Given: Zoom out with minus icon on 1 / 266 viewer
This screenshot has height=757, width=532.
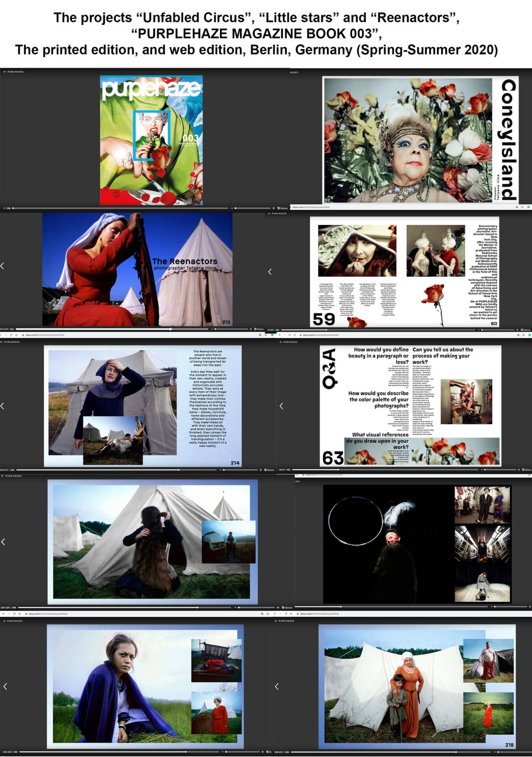Looking at the screenshot, I should 231,208.
